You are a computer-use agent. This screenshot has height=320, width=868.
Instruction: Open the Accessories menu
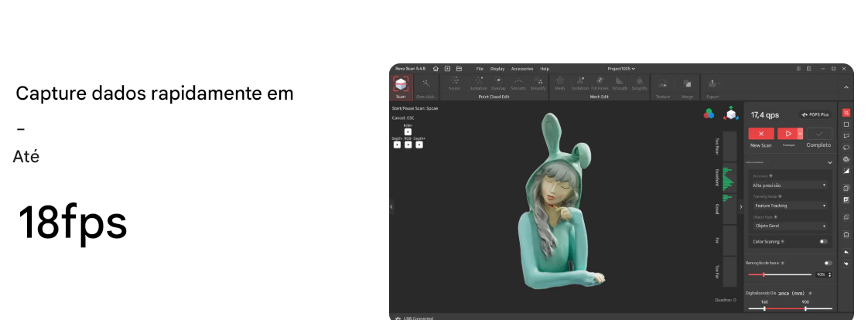(x=522, y=69)
